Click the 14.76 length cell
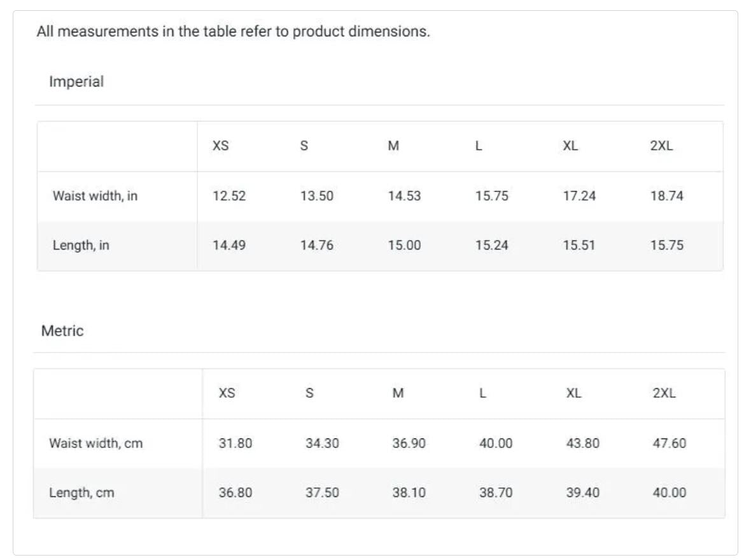This screenshot has width=744, height=560. point(316,246)
